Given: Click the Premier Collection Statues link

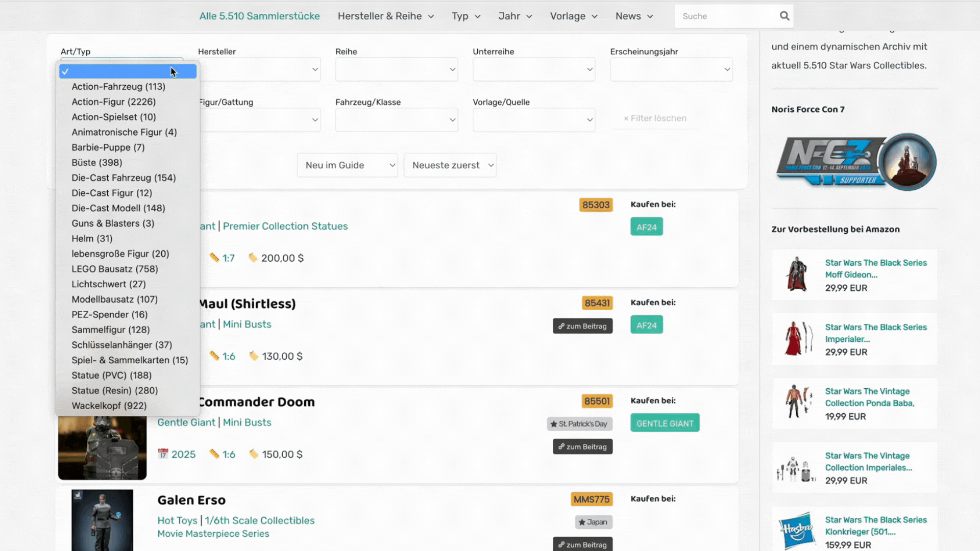Looking at the screenshot, I should coord(285,226).
